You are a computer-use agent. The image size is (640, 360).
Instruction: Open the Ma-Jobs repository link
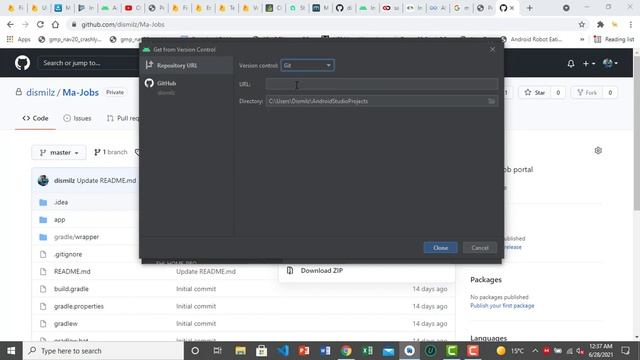click(80, 93)
